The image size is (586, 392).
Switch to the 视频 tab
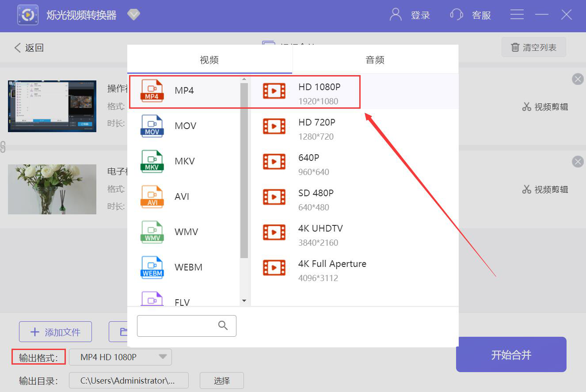209,60
